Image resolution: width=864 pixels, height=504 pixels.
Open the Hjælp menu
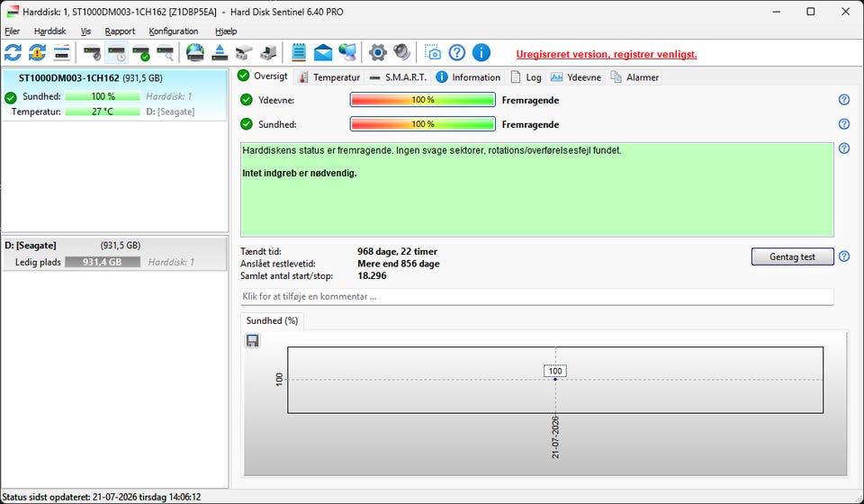click(x=226, y=31)
